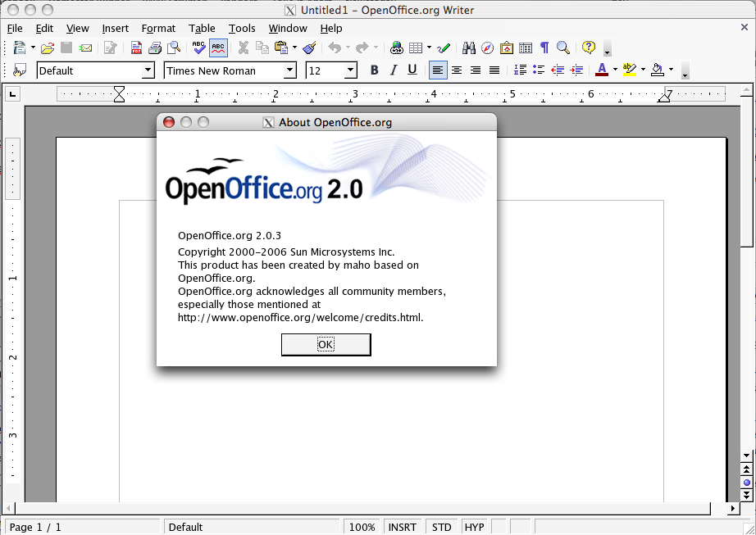Toggle bullet list
The width and height of the screenshot is (756, 535).
539,70
